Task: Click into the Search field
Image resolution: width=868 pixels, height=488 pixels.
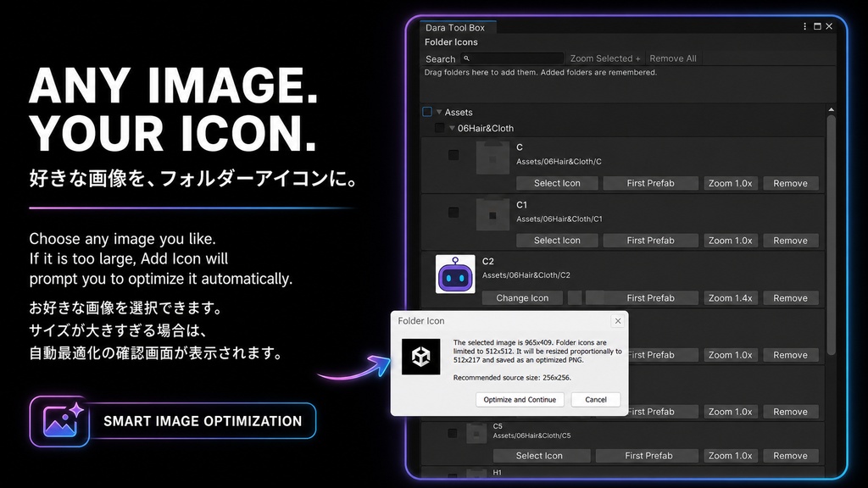Action: [x=512, y=58]
